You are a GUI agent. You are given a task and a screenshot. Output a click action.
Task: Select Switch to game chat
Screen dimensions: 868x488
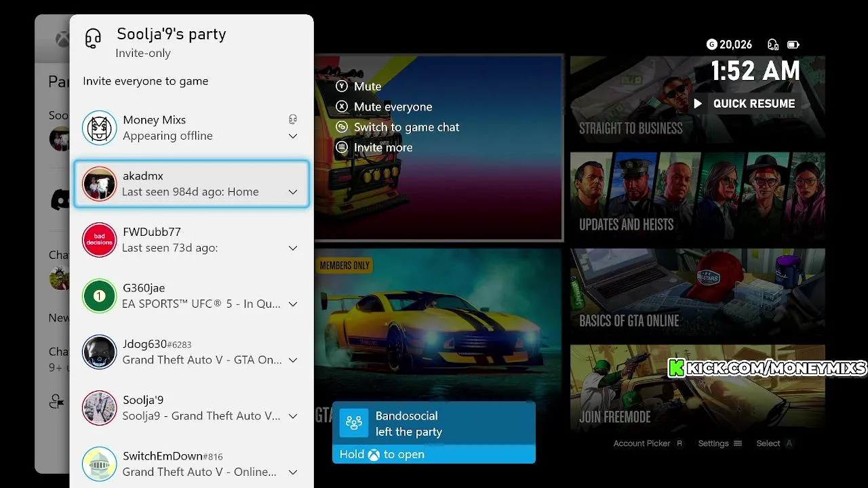coord(407,127)
